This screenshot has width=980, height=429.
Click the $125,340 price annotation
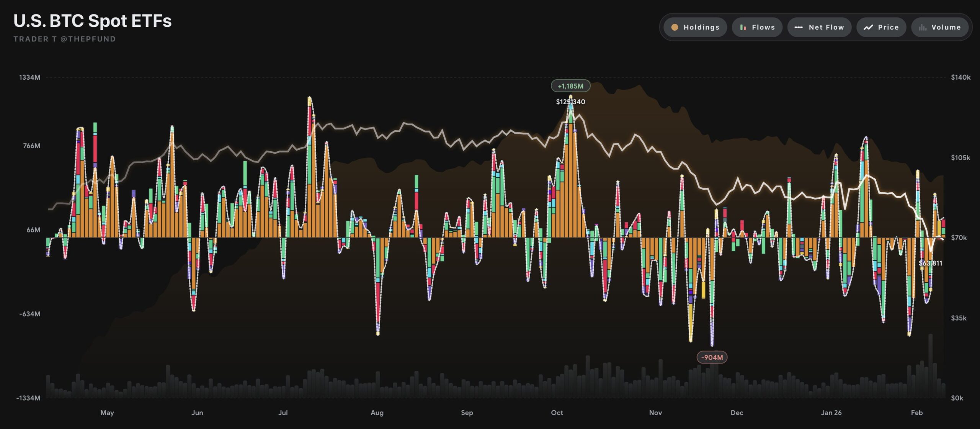(570, 102)
